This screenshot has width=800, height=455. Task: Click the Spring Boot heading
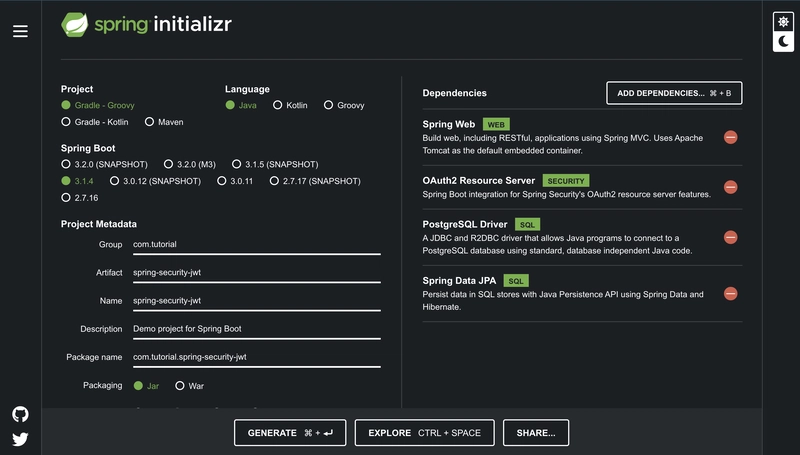coord(88,148)
